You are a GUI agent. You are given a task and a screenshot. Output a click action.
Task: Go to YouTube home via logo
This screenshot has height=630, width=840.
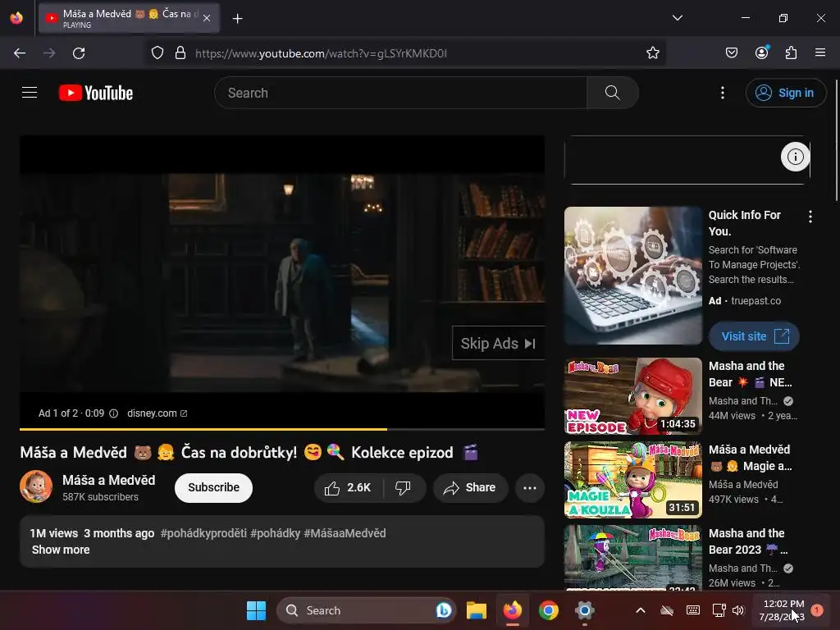[x=96, y=93]
